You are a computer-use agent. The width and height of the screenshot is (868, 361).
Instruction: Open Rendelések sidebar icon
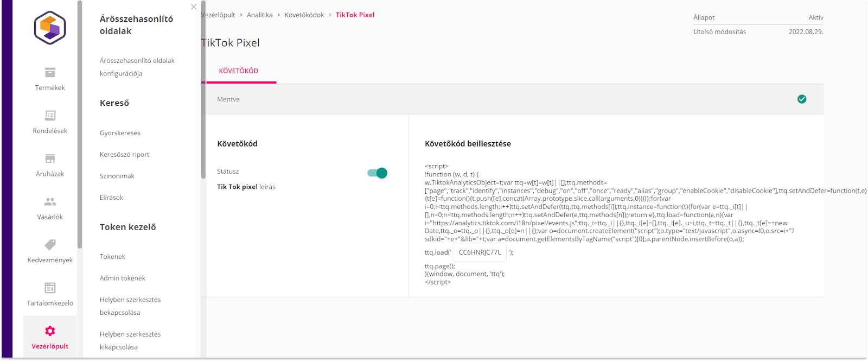click(x=50, y=116)
